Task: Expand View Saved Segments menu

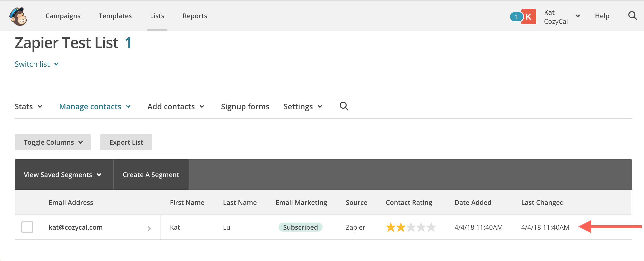Action: coord(62,175)
